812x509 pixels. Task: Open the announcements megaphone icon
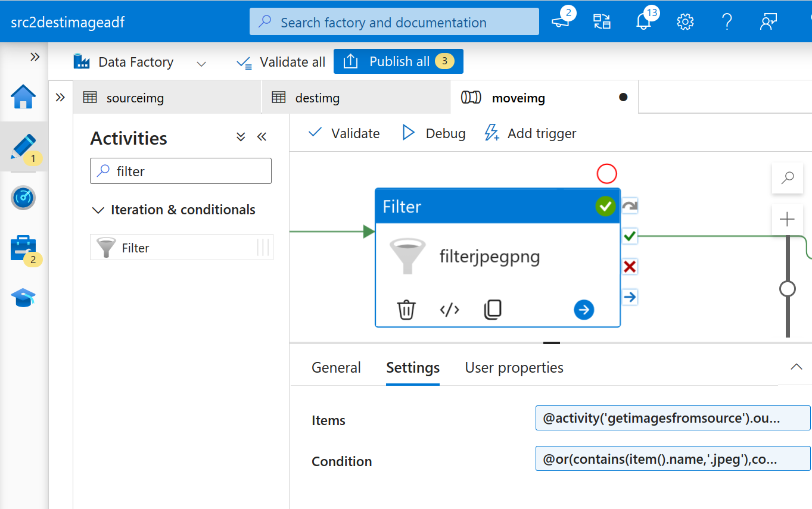tap(560, 22)
